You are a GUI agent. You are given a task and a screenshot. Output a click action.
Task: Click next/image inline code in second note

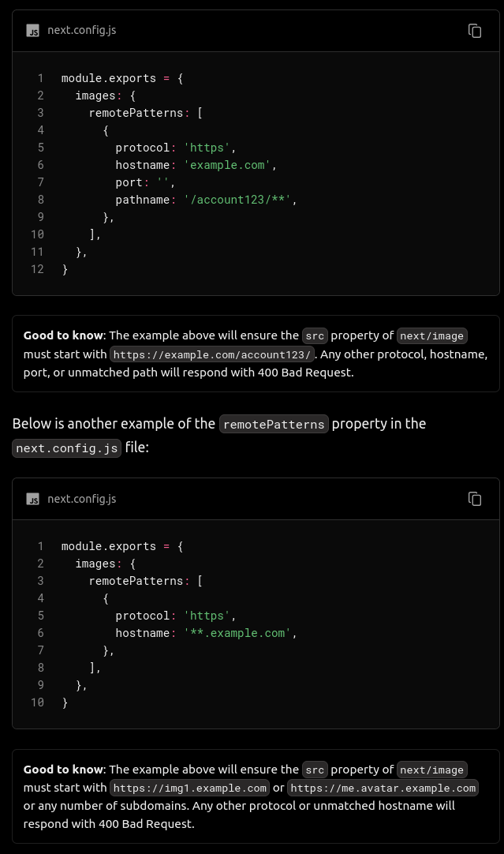pyautogui.click(x=431, y=770)
